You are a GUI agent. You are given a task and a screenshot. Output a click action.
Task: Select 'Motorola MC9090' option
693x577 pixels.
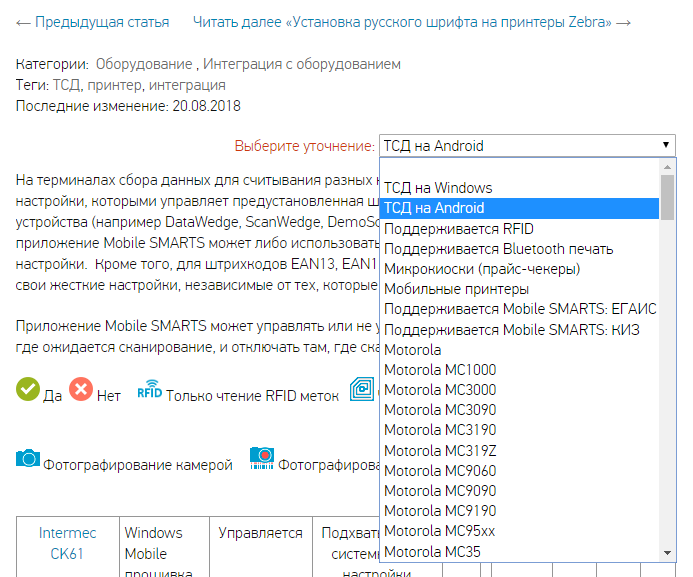[x=519, y=491]
